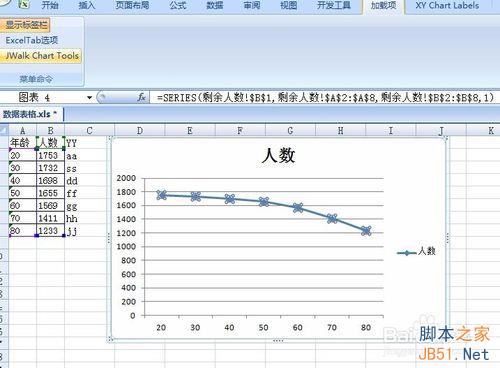500x368 pixels.
Task: Select the cell with value 1655
Action: pyautogui.click(x=50, y=193)
